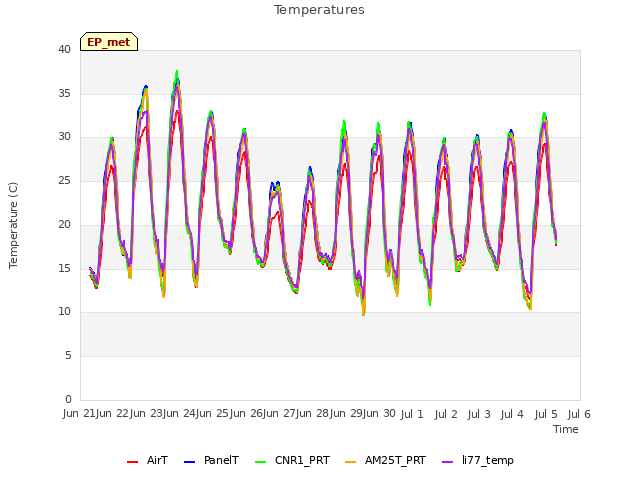The width and height of the screenshot is (640, 480).
Task: Click the Jun 24 x-axis tick label
Action: (x=179, y=414)
